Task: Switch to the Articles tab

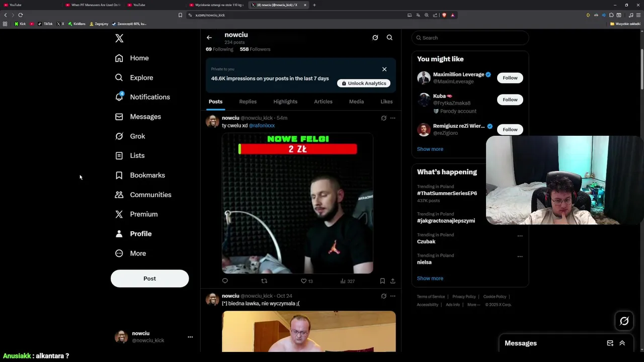Action: (x=323, y=102)
